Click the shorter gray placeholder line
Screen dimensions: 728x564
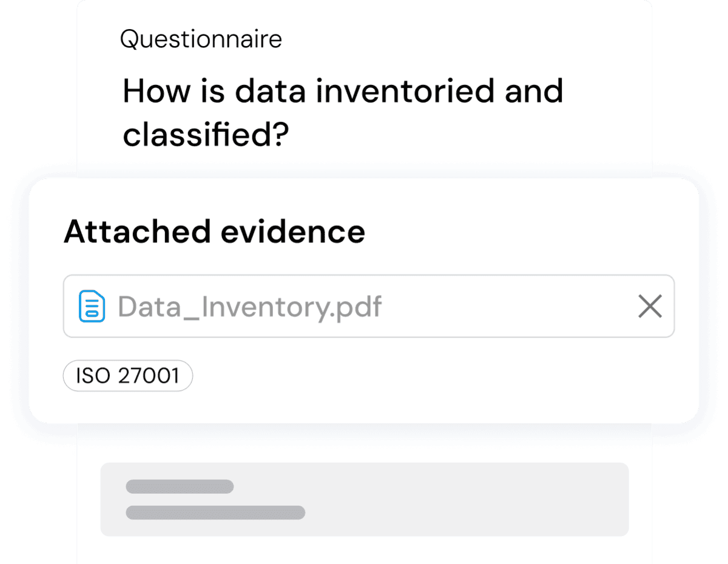click(180, 486)
